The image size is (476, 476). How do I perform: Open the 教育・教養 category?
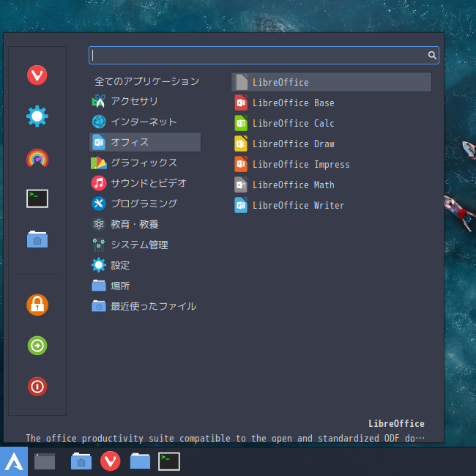(x=145, y=224)
